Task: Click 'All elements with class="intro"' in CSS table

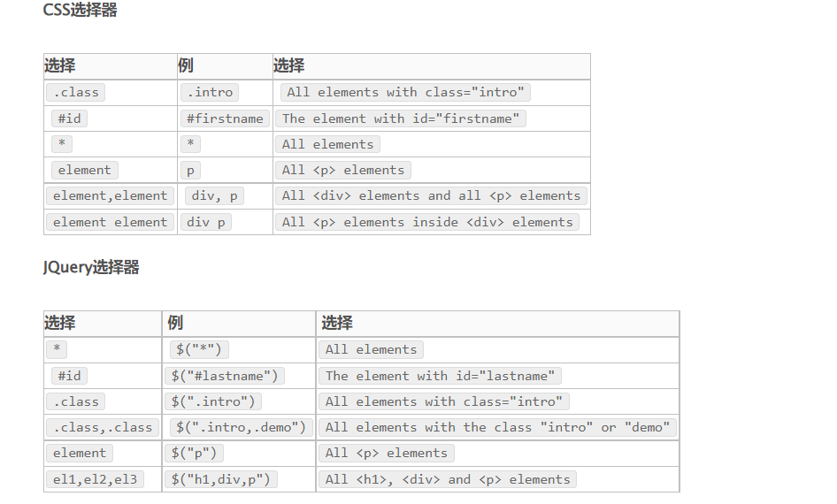Action: click(x=405, y=92)
